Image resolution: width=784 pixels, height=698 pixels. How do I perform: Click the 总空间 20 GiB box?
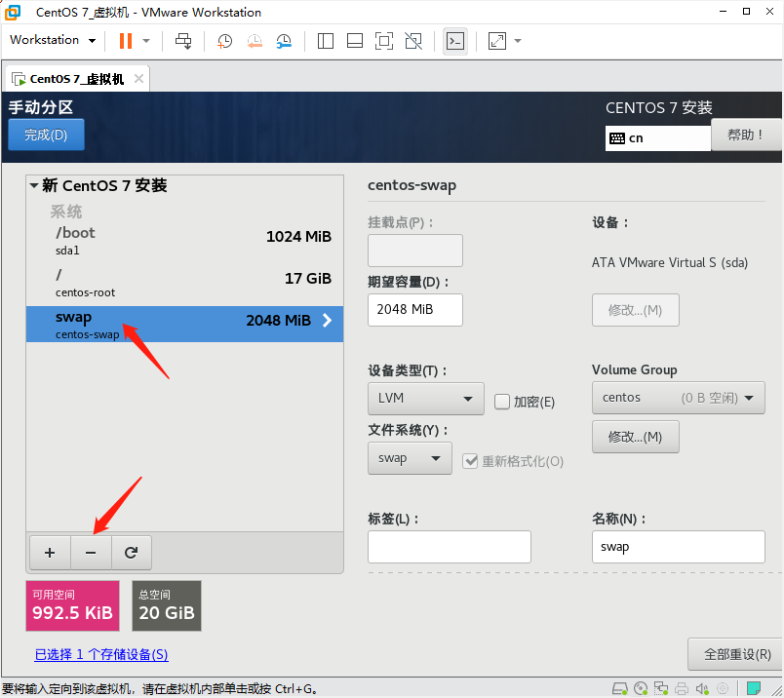(x=167, y=605)
